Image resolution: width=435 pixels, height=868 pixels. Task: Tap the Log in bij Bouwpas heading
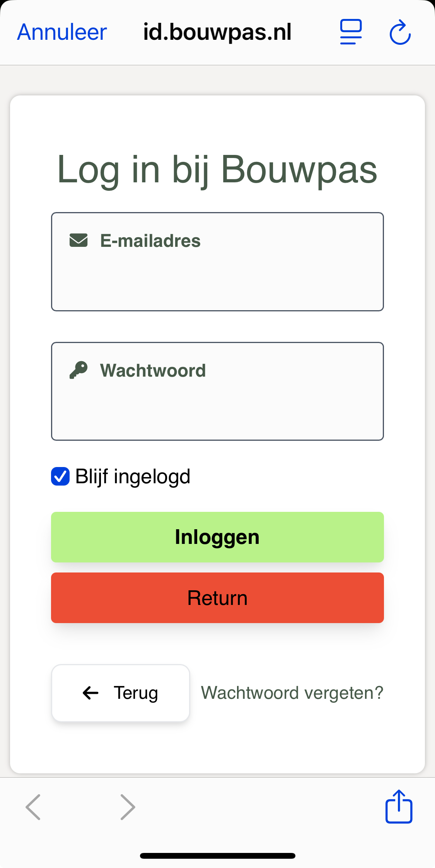[x=217, y=170]
